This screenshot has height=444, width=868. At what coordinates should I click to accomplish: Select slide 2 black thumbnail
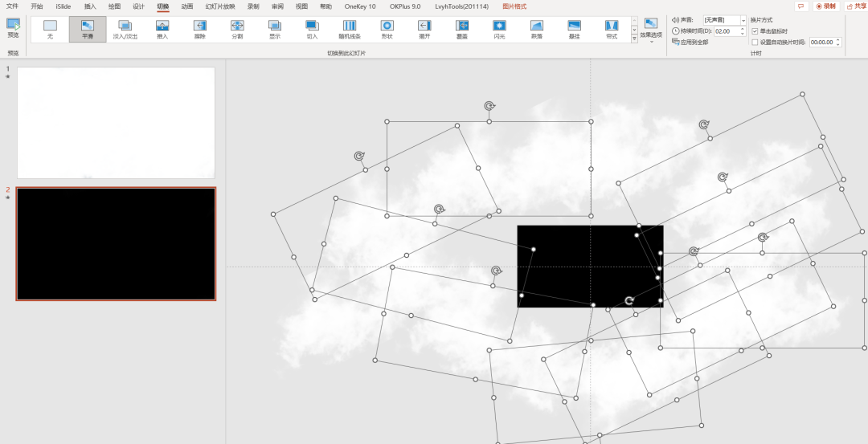(x=116, y=244)
